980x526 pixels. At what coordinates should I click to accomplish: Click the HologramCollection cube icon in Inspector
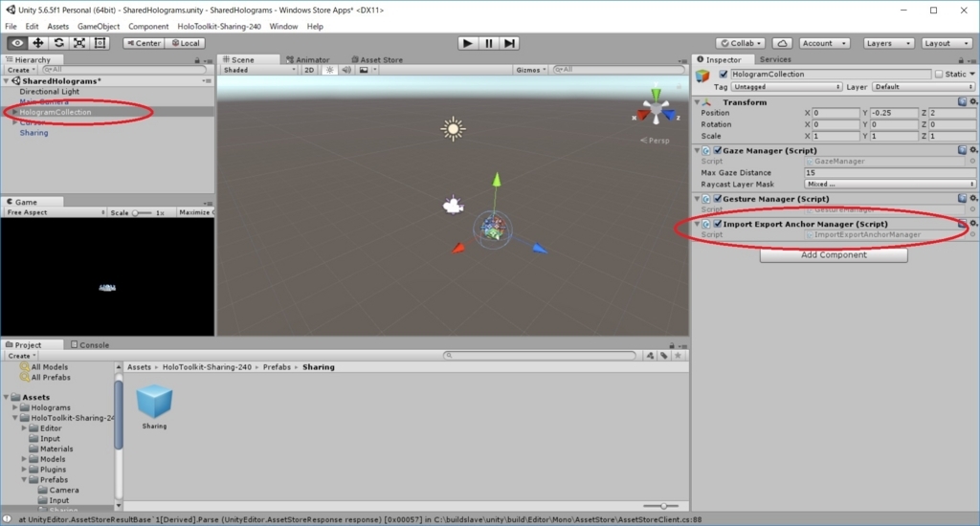(703, 76)
